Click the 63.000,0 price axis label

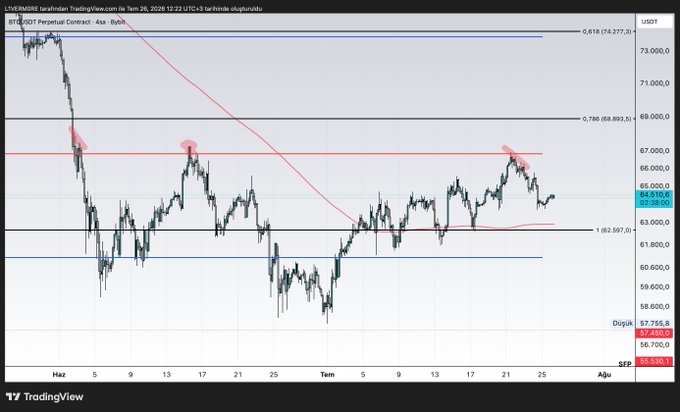[654, 222]
